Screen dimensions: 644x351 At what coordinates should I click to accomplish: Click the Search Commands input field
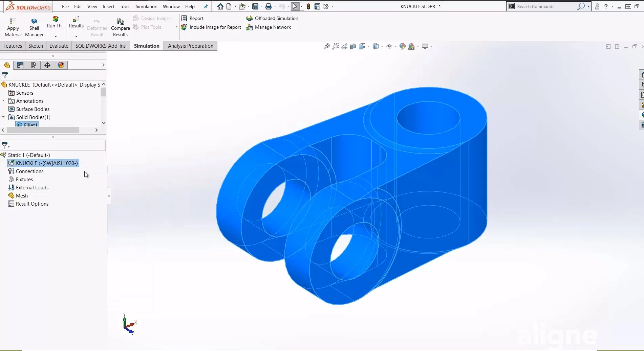pos(545,6)
